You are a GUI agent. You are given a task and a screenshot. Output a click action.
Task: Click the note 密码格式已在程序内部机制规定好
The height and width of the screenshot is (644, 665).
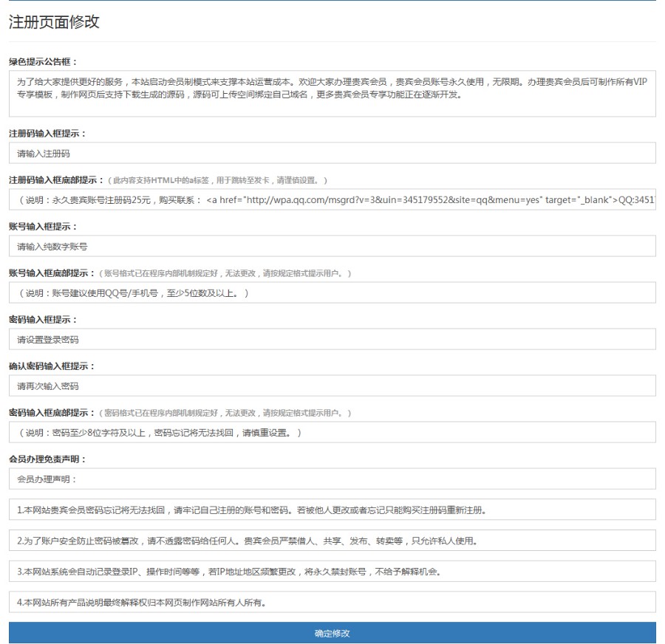225,413
